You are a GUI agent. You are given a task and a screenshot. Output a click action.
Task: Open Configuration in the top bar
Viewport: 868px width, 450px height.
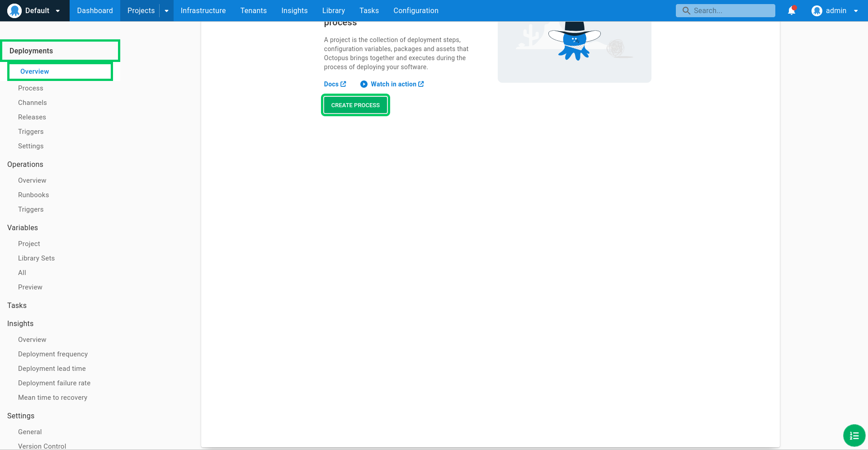416,10
